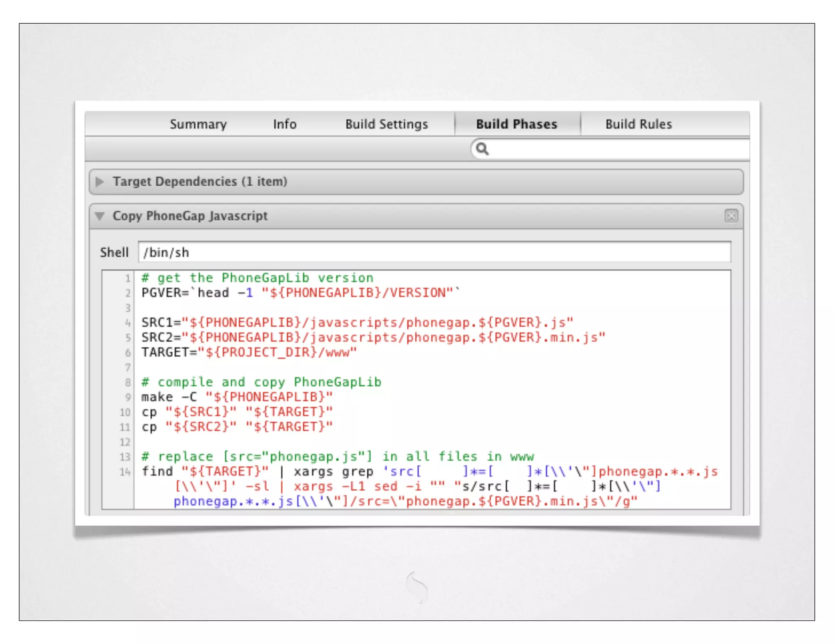The width and height of the screenshot is (834, 644).
Task: Place cursor in SRC1 definition line
Action: 357,322
